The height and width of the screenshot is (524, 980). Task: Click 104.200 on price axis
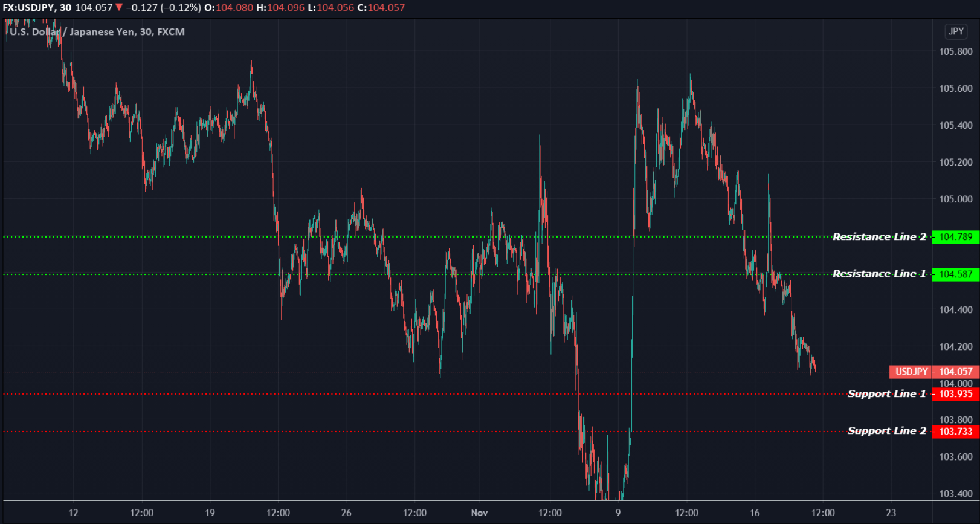coord(956,346)
